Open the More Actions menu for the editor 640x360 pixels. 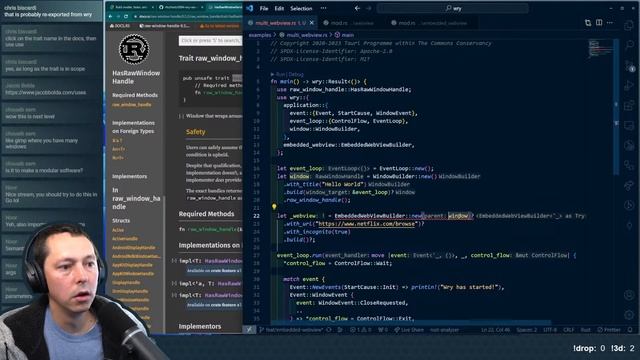[x=610, y=23]
